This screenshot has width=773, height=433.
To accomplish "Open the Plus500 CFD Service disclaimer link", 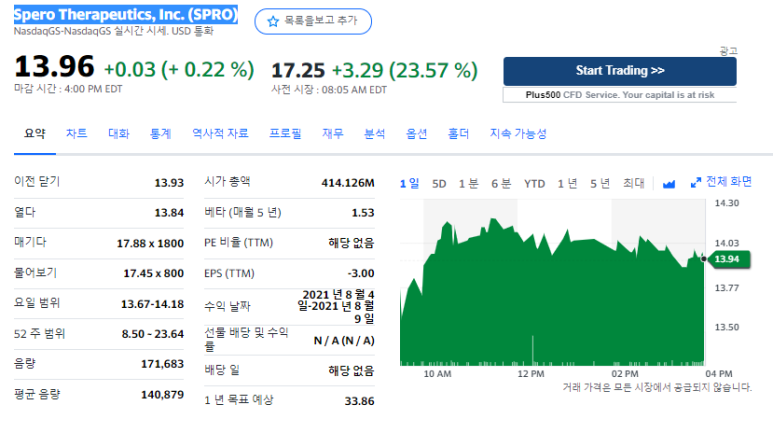I will click(x=620, y=95).
